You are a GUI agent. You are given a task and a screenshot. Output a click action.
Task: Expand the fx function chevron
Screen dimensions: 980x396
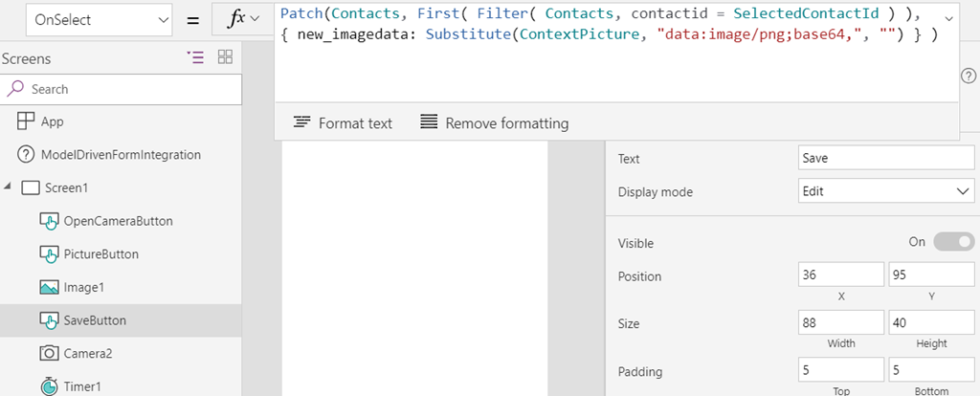(255, 19)
